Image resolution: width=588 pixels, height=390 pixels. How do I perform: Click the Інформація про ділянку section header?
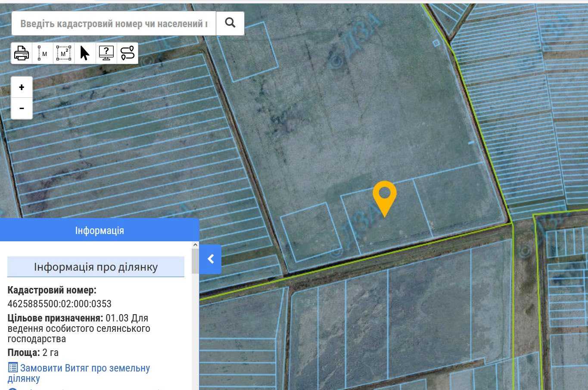coord(96,267)
